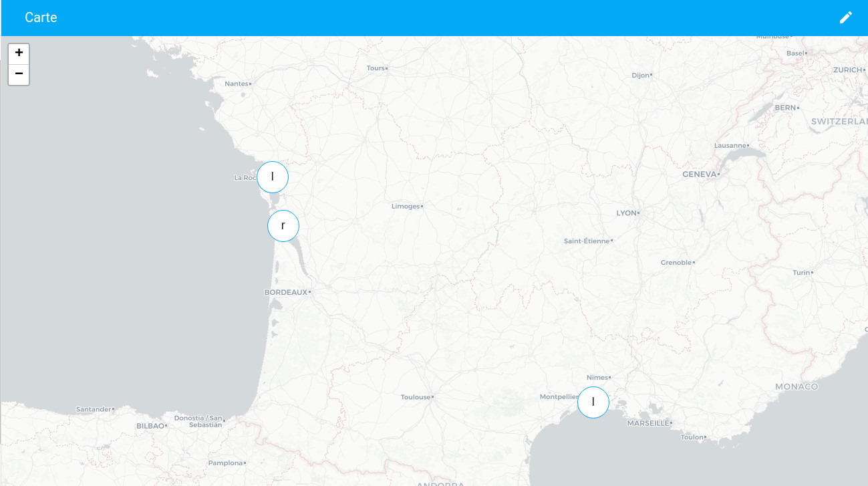Click the Basel city label
Viewport: 868px width, 486px height.
click(795, 53)
